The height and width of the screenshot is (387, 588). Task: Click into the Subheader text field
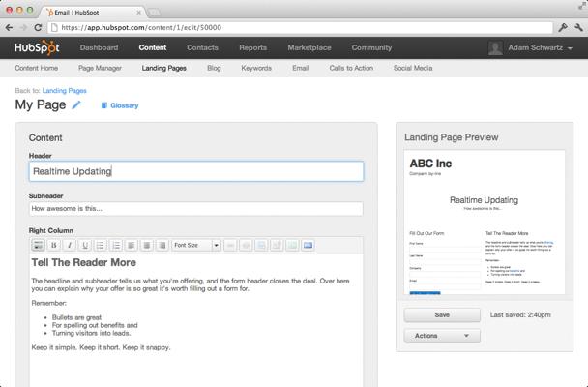pos(195,208)
